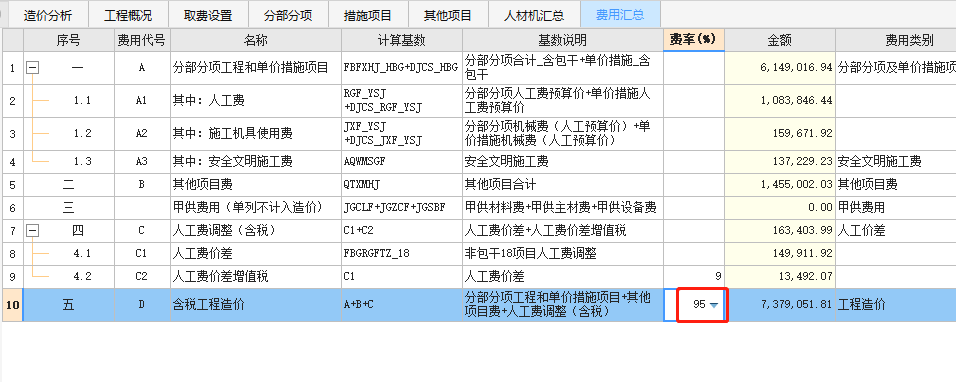Viewport: 956px width, 382px height.
Task: Select the 人工费价差增值税 cell
Action: click(x=255, y=277)
